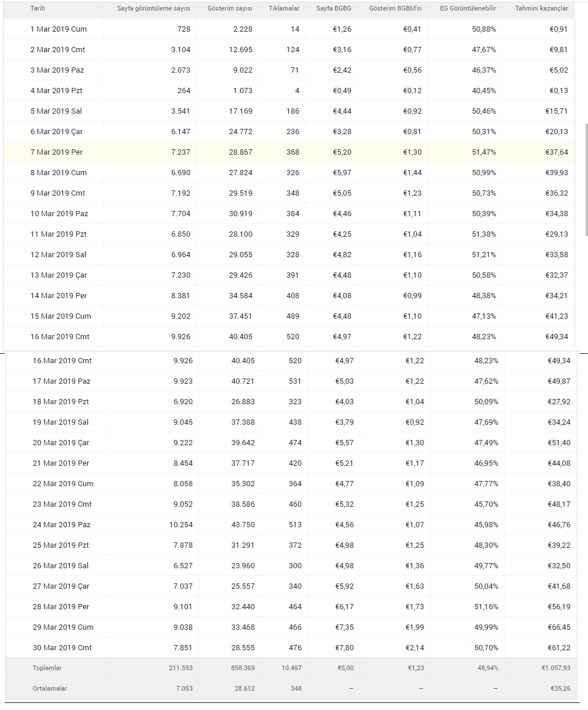Viewport: 588px width, 710px height.
Task: Select the 1 Mar 2019 Cum row
Action: [289, 29]
